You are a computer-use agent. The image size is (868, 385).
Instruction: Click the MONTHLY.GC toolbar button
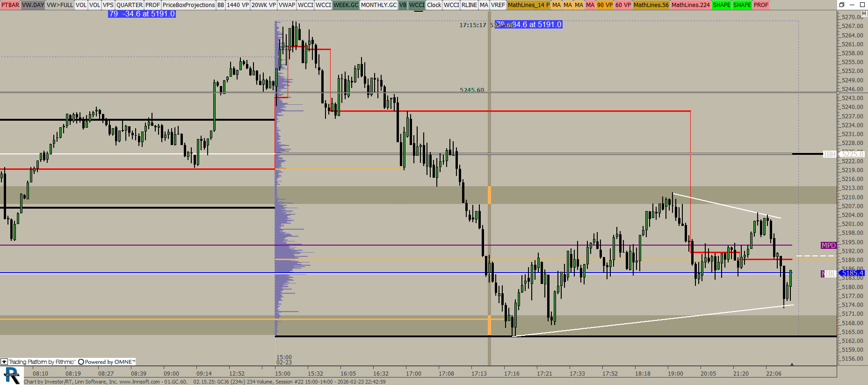coord(378,5)
